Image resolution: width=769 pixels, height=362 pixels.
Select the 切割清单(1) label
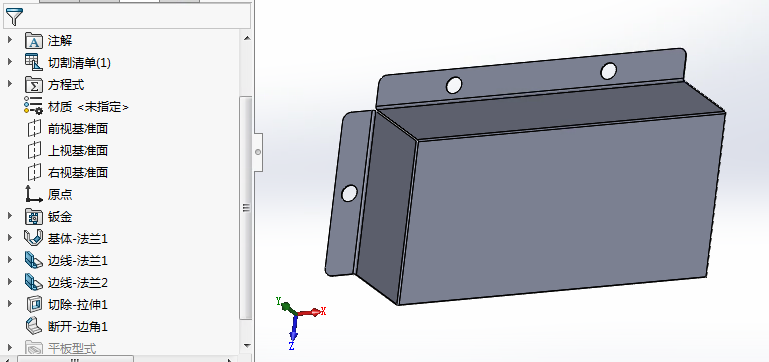tap(79, 63)
